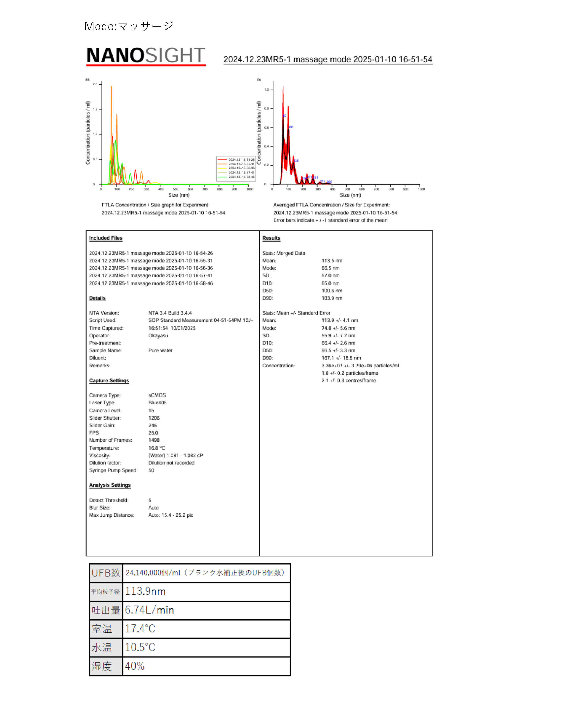Click included file ending 16-54-26
The width and height of the screenshot is (588, 701).
pos(151,253)
